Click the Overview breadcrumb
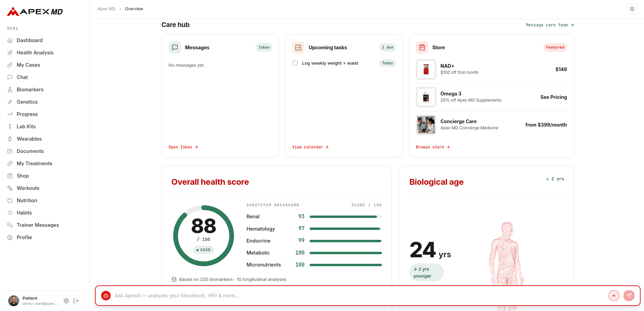The width and height of the screenshot is (644, 311). (x=134, y=9)
